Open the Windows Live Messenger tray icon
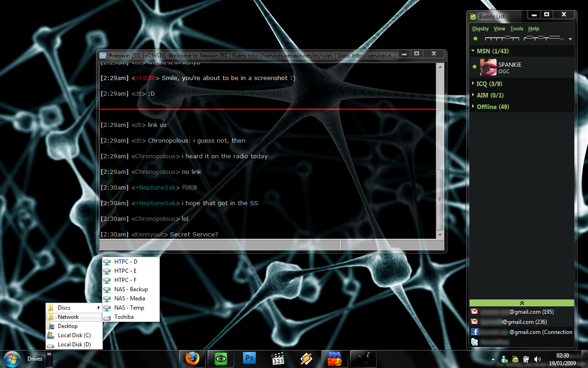Screen dimensions: 588x368 click(x=504, y=359)
